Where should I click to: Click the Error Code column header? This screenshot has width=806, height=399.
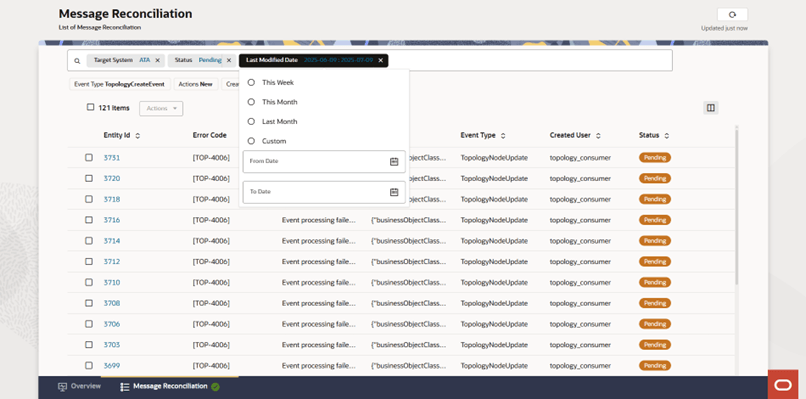click(210, 135)
